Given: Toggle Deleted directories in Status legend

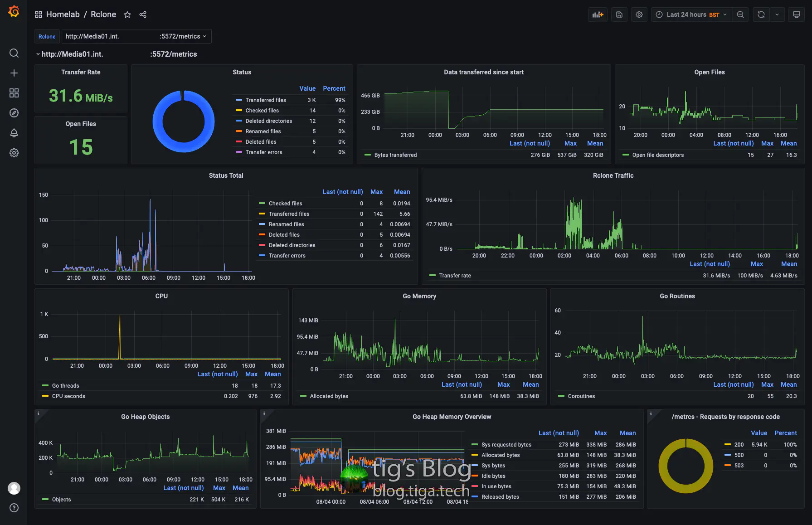Looking at the screenshot, I should (x=269, y=121).
